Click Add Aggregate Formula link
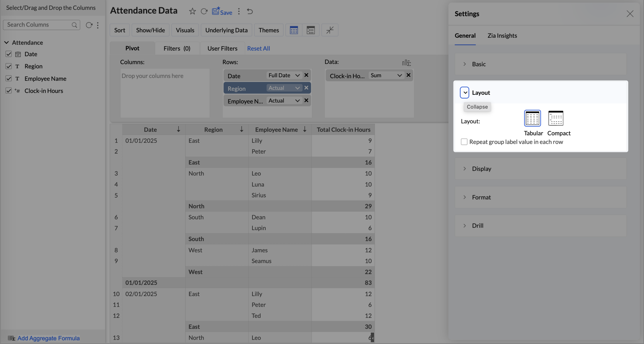The height and width of the screenshot is (344, 644). [x=49, y=338]
